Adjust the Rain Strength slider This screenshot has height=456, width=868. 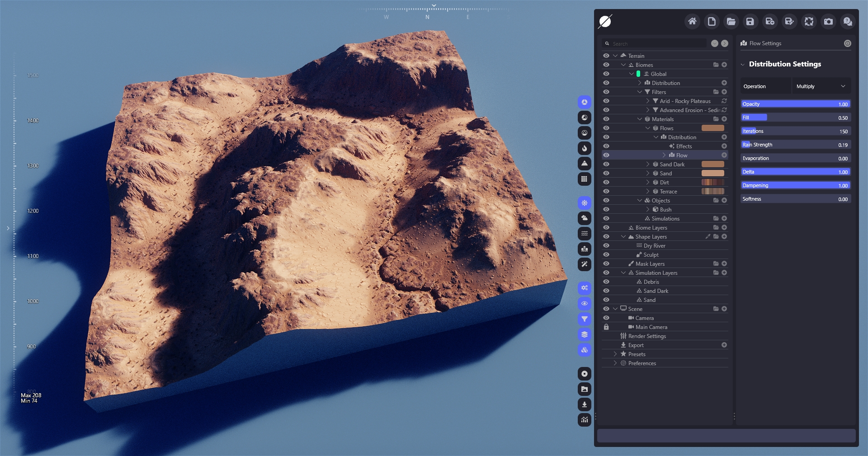pos(796,145)
